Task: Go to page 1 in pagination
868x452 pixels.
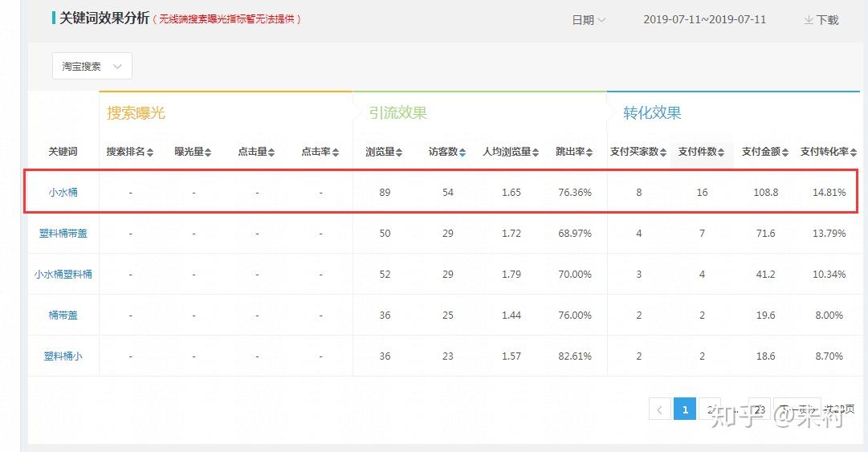Action: pos(685,409)
